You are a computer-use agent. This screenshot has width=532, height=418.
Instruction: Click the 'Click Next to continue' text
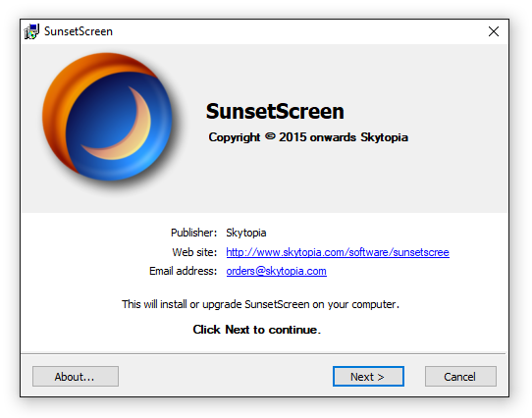coord(257,330)
